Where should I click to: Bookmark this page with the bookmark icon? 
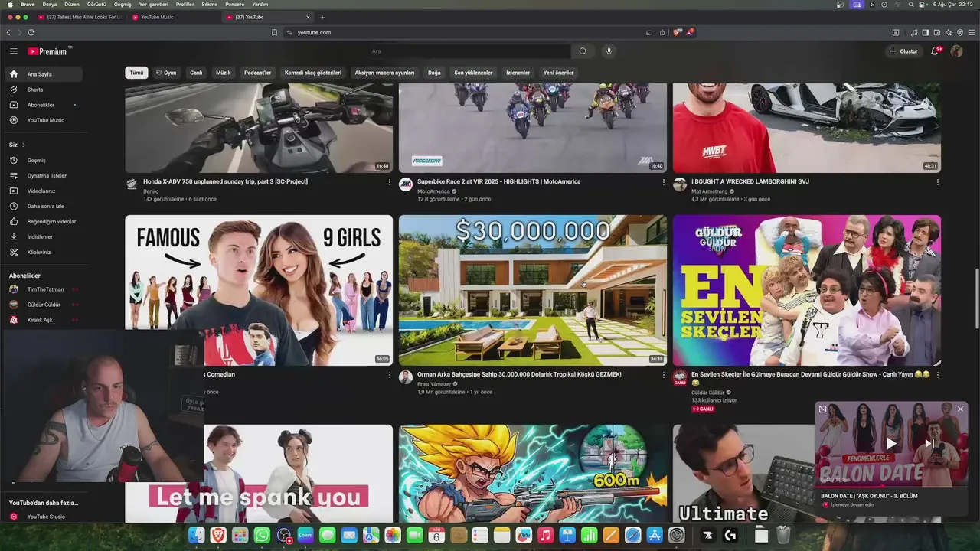pyautogui.click(x=274, y=32)
